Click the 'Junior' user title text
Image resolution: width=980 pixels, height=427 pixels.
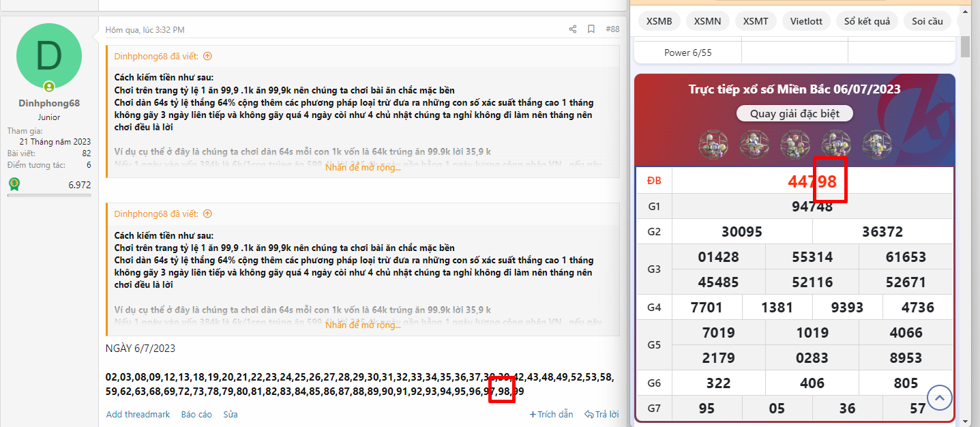click(x=49, y=117)
